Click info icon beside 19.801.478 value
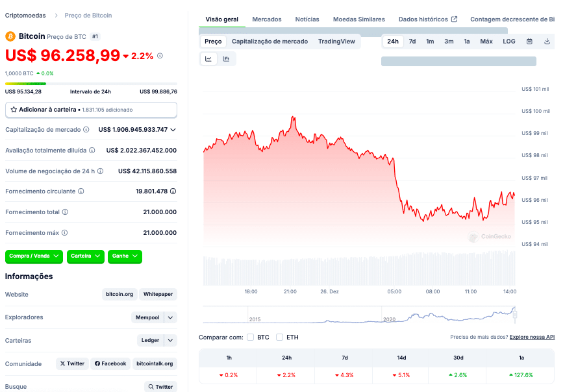The image size is (565, 392). (173, 191)
